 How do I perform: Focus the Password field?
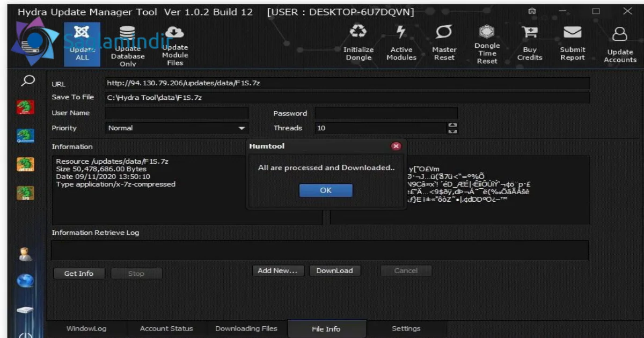point(386,113)
